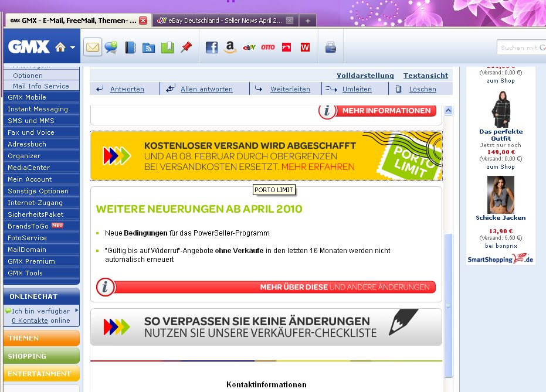Open Internet-Zugang in sidebar

[x=42, y=203]
